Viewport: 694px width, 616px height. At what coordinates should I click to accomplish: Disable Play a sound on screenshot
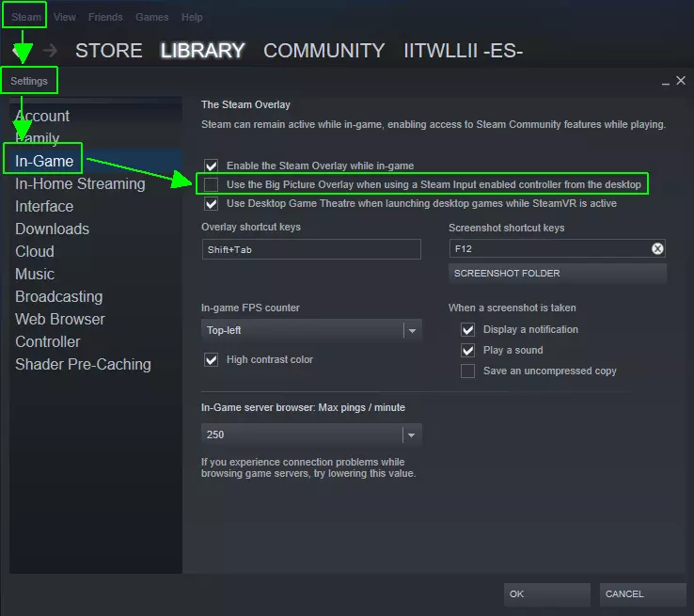tap(467, 351)
